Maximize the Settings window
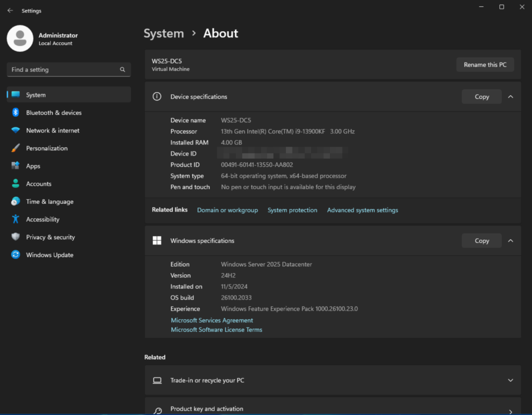This screenshot has height=415, width=532. pyautogui.click(x=501, y=7)
